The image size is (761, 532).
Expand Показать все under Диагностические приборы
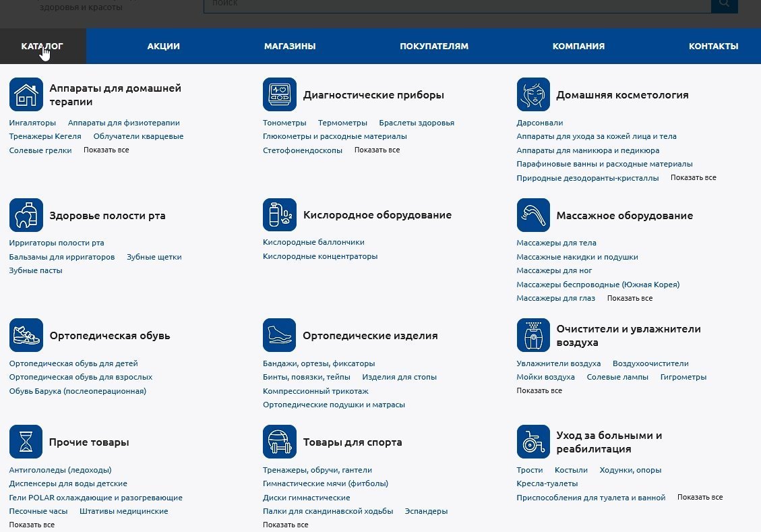(377, 150)
